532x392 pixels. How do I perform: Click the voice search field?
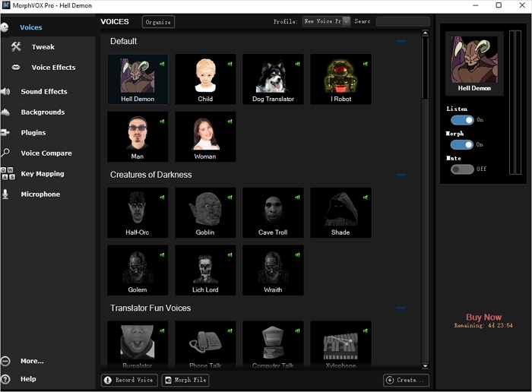(403, 21)
